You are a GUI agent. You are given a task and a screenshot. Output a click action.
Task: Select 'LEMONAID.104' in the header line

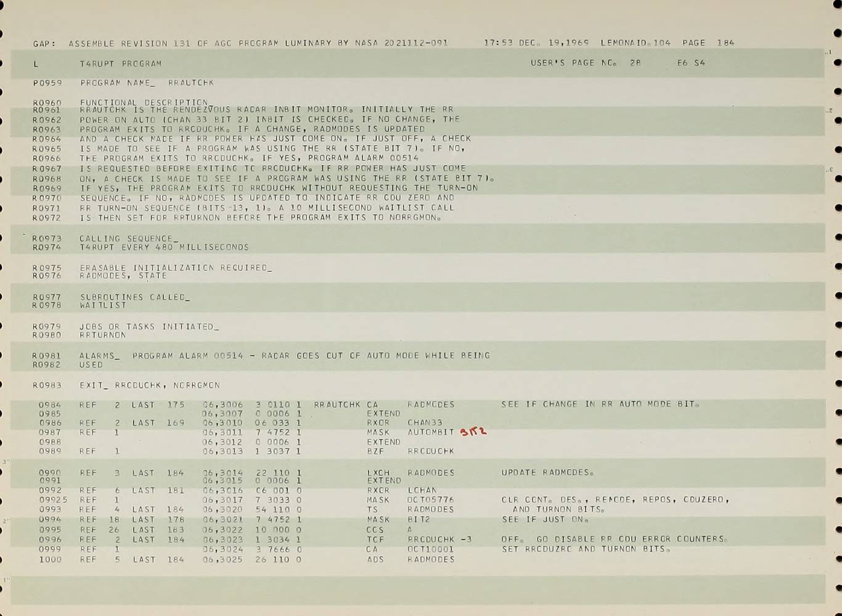636,43
